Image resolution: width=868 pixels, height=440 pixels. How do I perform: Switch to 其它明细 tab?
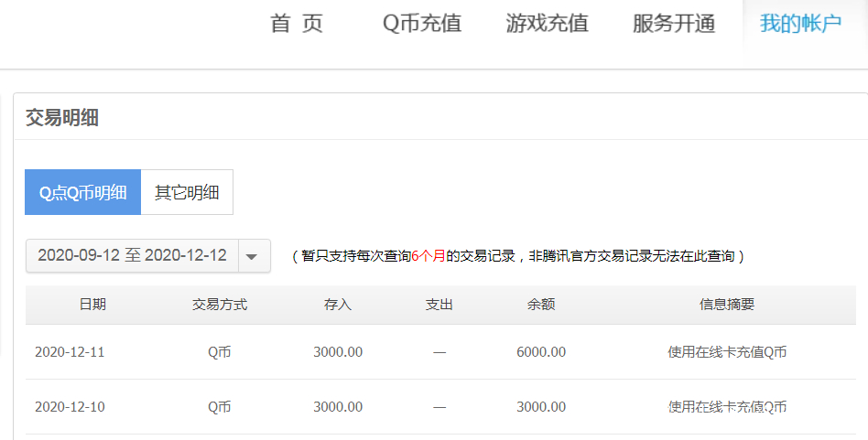(187, 193)
